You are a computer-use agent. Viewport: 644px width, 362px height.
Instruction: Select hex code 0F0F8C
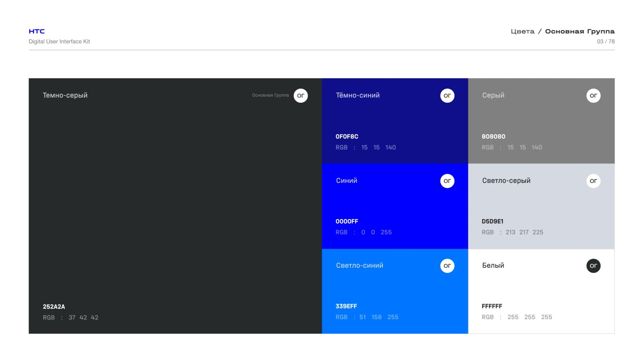tap(347, 137)
